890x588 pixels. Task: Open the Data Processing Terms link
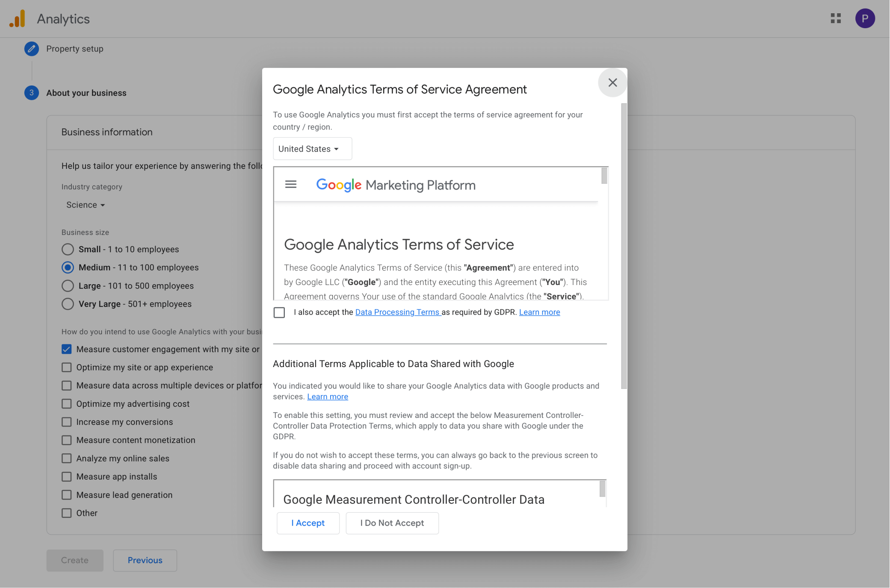click(397, 312)
